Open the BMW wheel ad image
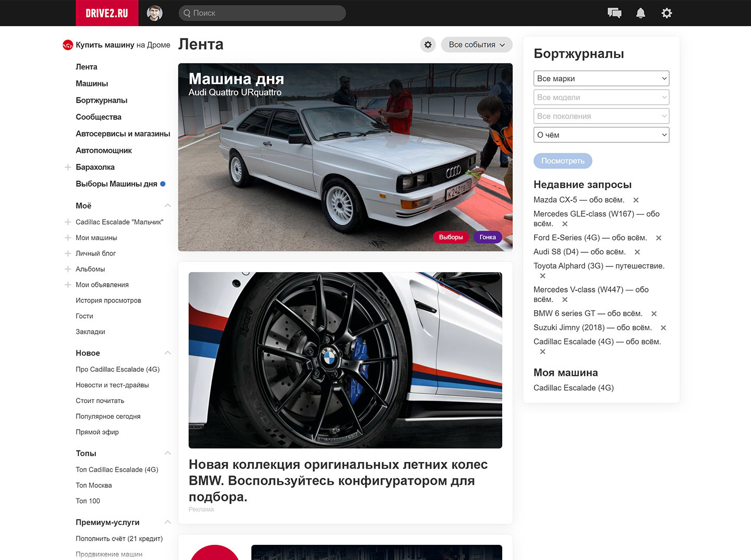Image resolution: width=751 pixels, height=560 pixels. click(345, 360)
